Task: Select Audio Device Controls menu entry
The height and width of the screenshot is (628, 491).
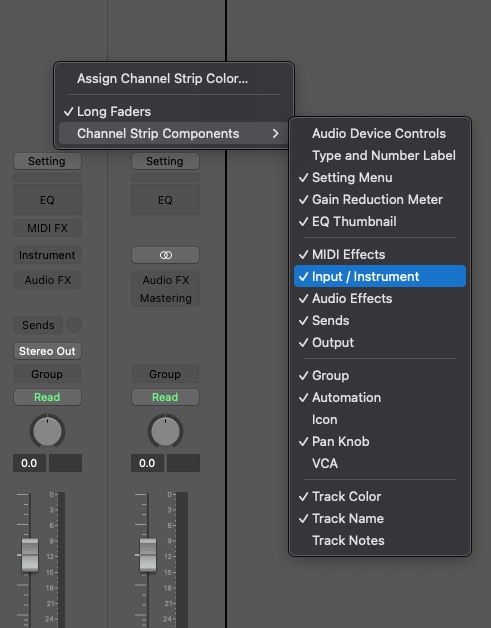Action: point(380,133)
